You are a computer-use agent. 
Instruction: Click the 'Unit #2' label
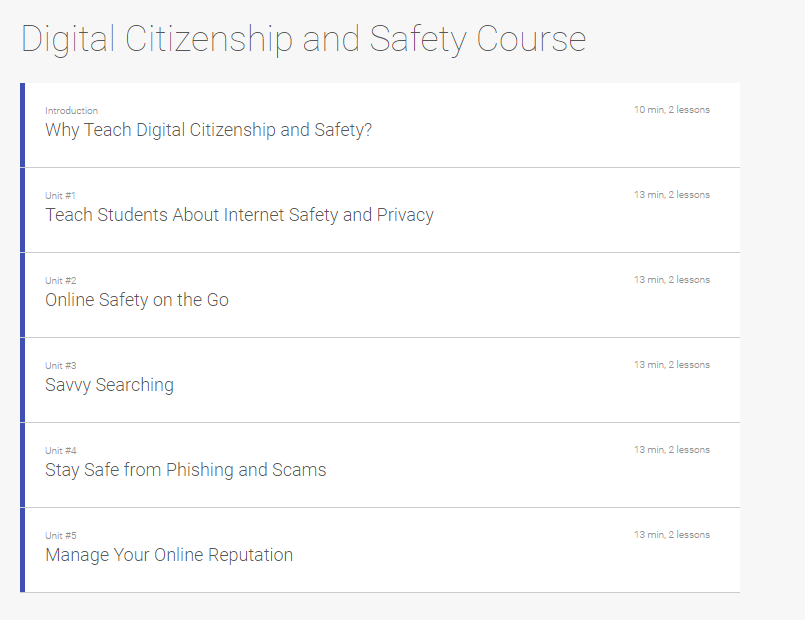coord(60,281)
